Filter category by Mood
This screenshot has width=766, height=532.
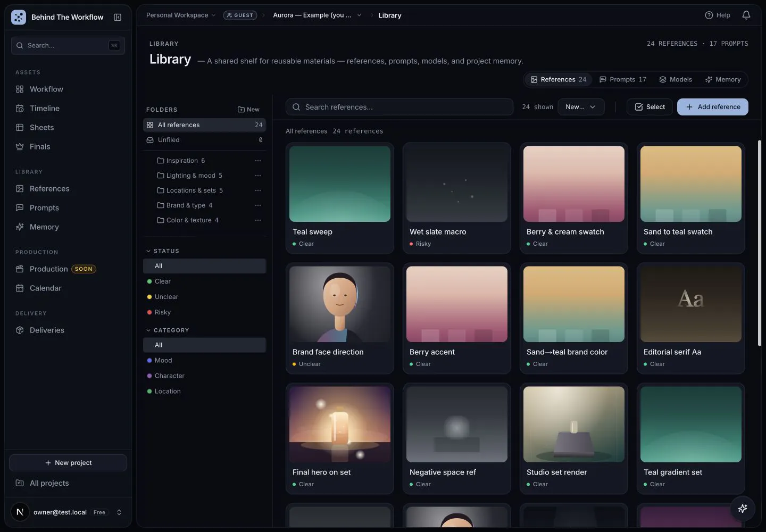click(204, 361)
